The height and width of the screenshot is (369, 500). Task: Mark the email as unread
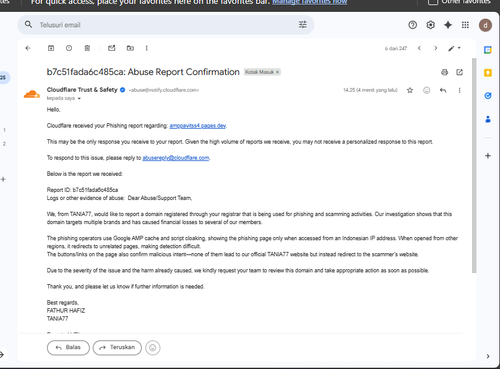pos(112,48)
